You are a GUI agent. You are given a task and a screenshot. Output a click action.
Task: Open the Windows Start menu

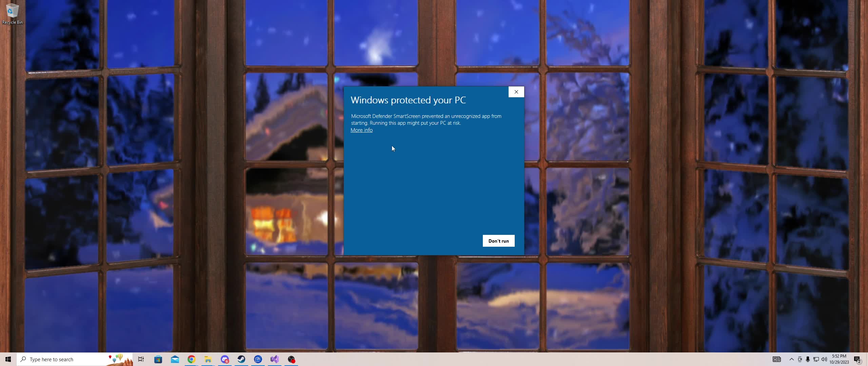pyautogui.click(x=8, y=359)
